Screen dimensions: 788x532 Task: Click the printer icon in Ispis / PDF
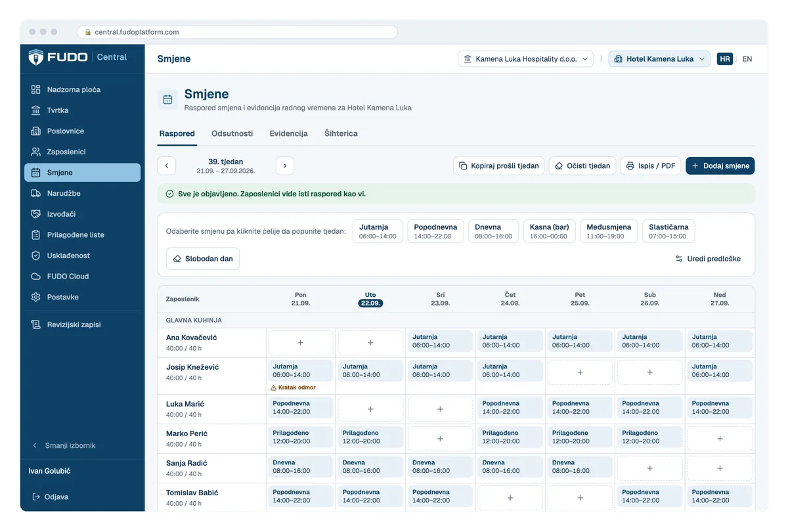[x=630, y=166]
